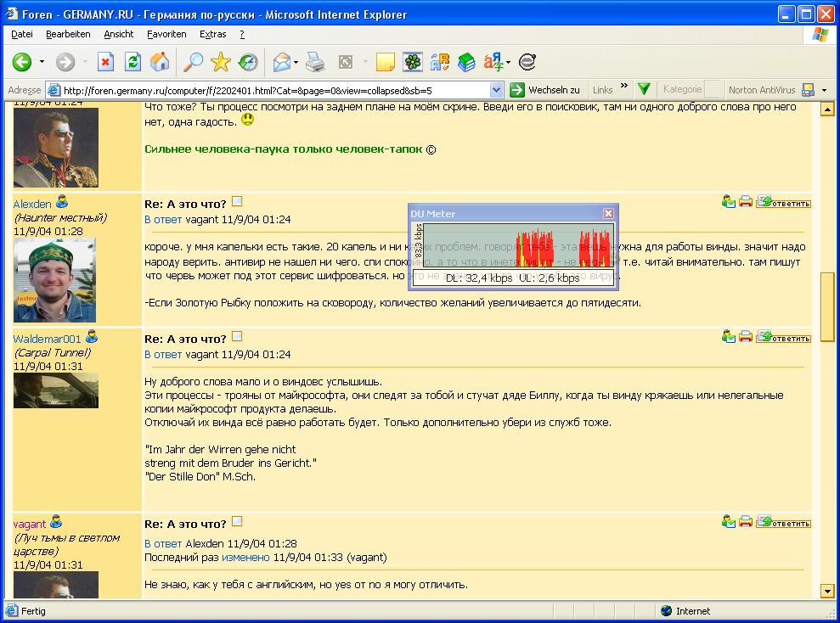Viewport: 840px width, 623px height.
Task: Click ответить in Alexden's post
Action: (x=783, y=202)
